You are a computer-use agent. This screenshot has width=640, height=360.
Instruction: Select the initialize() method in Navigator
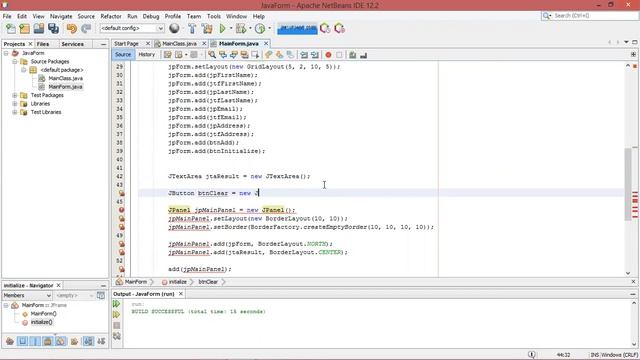[x=42, y=322]
